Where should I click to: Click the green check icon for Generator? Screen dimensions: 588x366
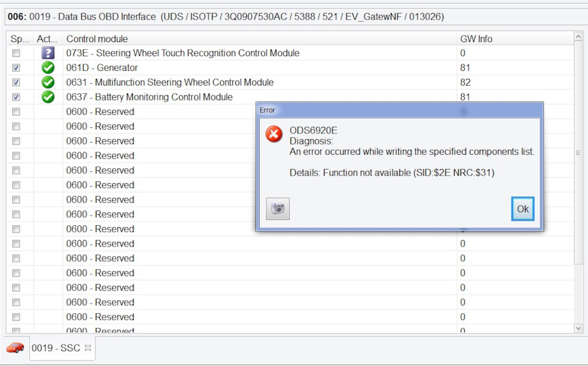[x=48, y=67]
